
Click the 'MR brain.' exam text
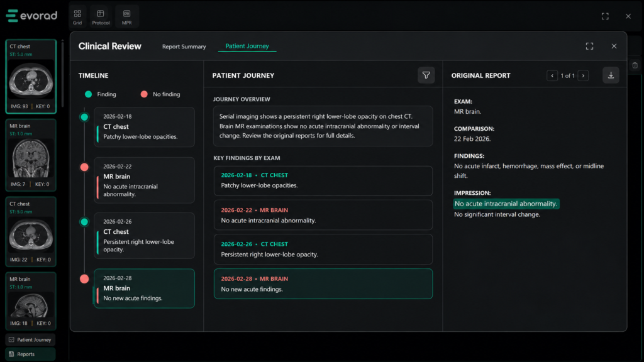(x=467, y=111)
